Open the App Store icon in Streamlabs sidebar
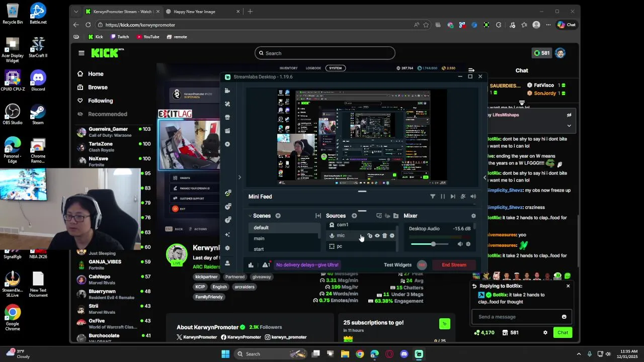This screenshot has width=644, height=362. (x=227, y=117)
